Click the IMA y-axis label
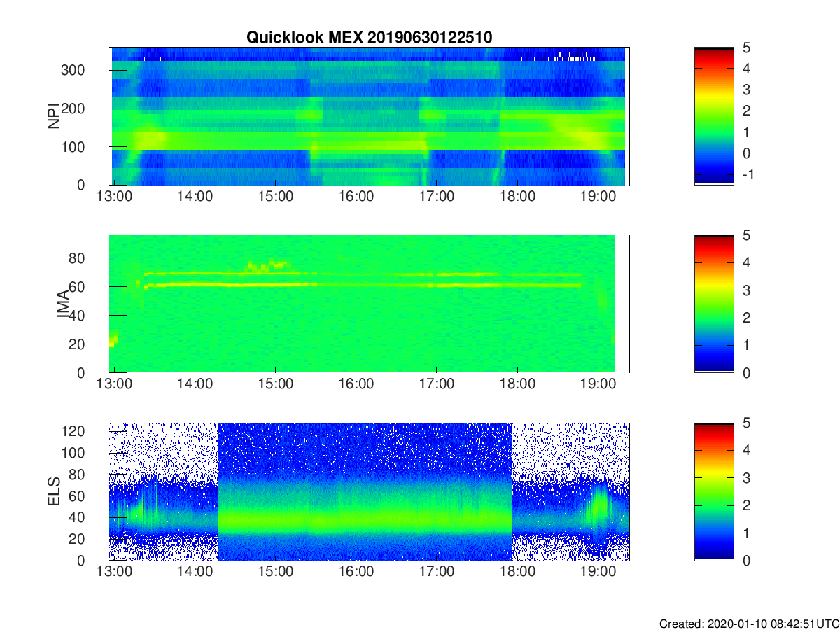This screenshot has width=840, height=630. [62, 304]
